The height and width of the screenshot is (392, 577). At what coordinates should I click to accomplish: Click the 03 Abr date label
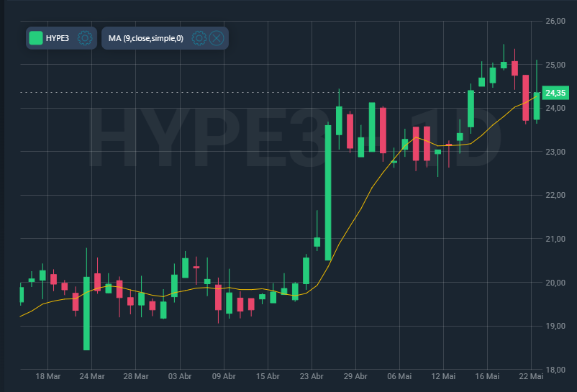180,376
